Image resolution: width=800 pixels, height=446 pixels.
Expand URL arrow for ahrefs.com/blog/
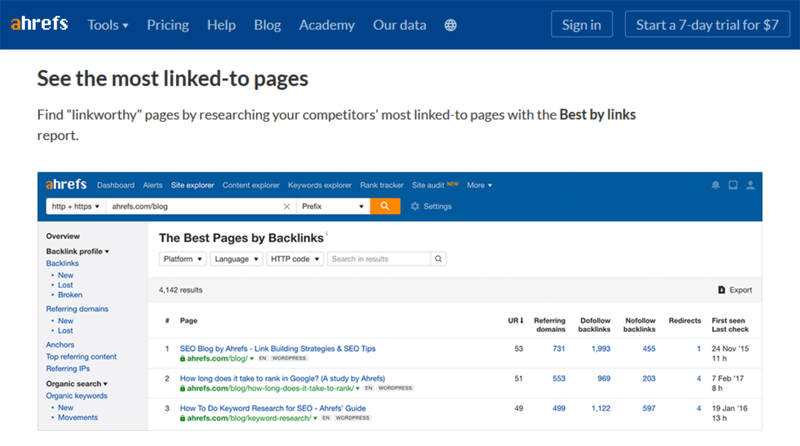[252, 359]
